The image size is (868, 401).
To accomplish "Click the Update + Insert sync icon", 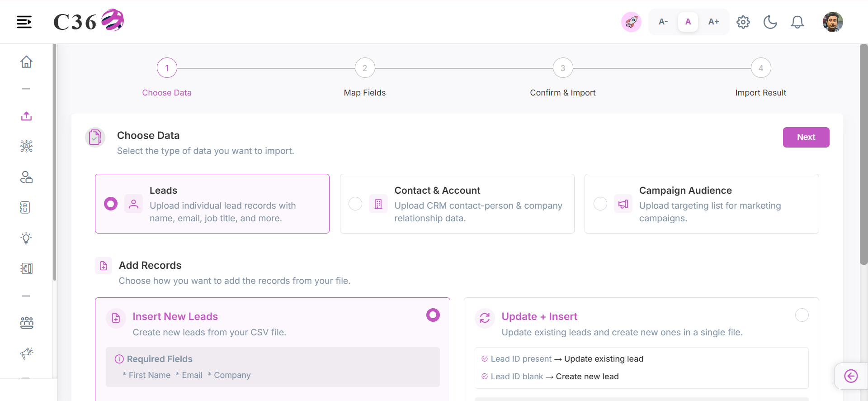I will pyautogui.click(x=485, y=318).
